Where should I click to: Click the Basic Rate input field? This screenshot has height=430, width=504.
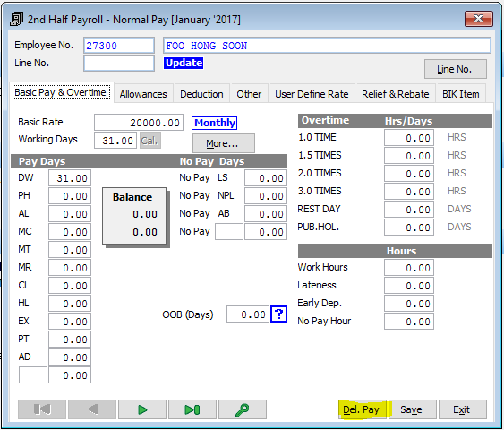(x=139, y=123)
